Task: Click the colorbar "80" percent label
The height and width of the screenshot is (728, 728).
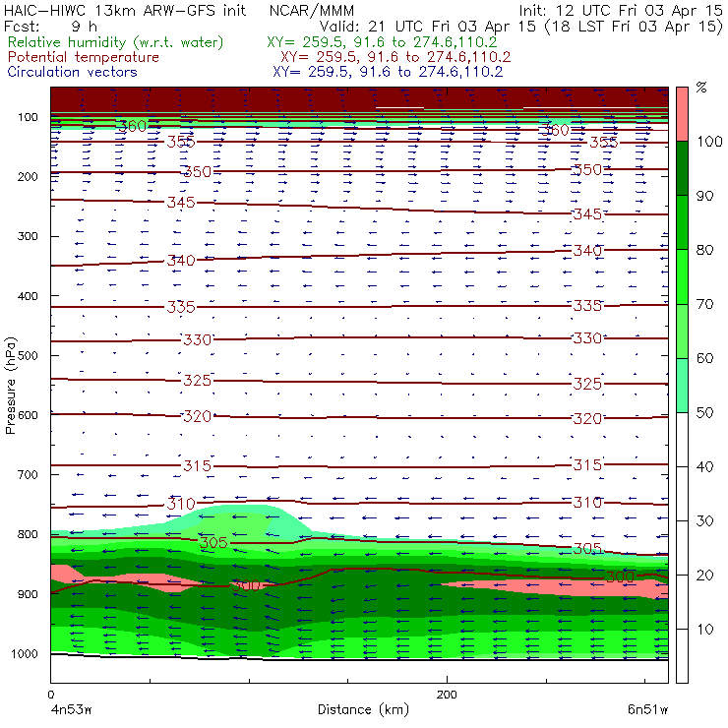Action: (704, 250)
